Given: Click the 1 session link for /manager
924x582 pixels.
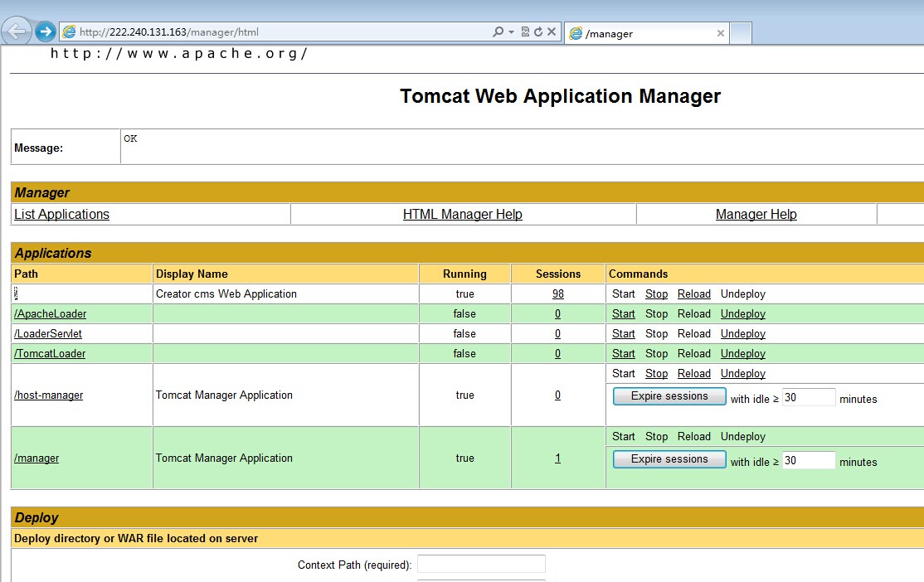Looking at the screenshot, I should 557,458.
